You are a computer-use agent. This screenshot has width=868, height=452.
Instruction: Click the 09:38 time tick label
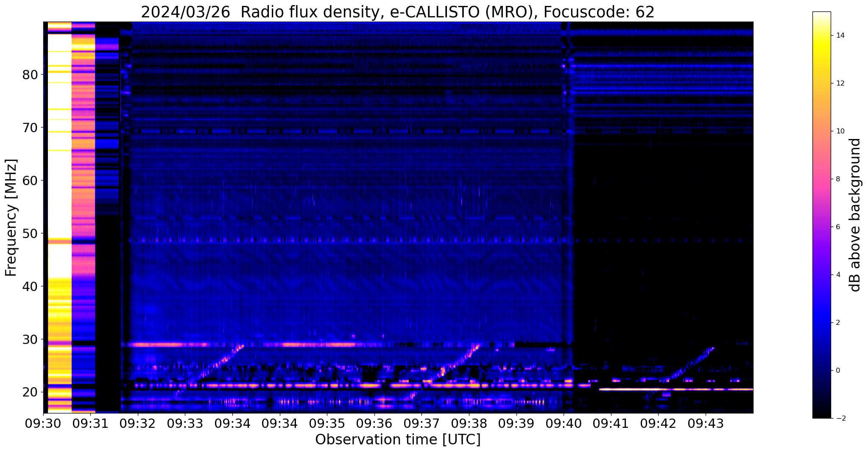[469, 424]
